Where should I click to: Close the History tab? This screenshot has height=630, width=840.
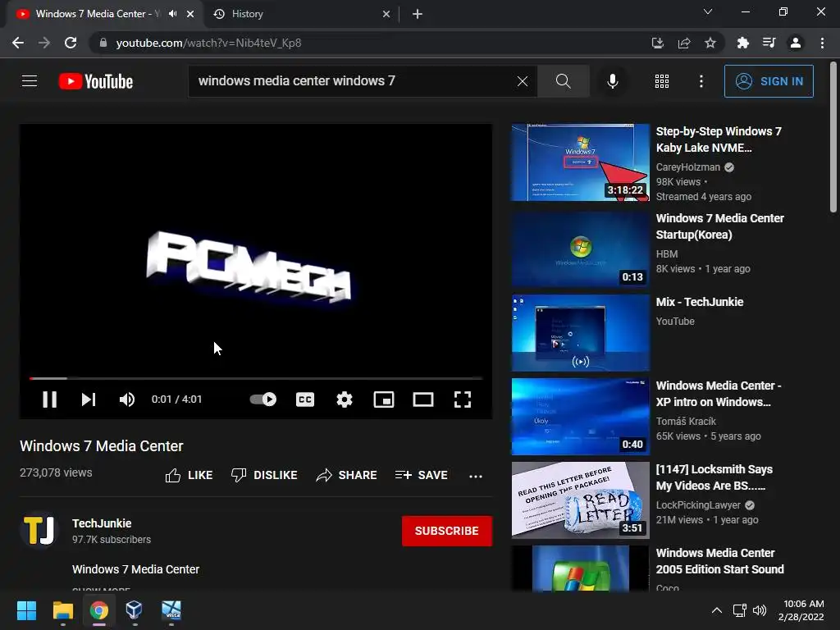click(x=386, y=14)
